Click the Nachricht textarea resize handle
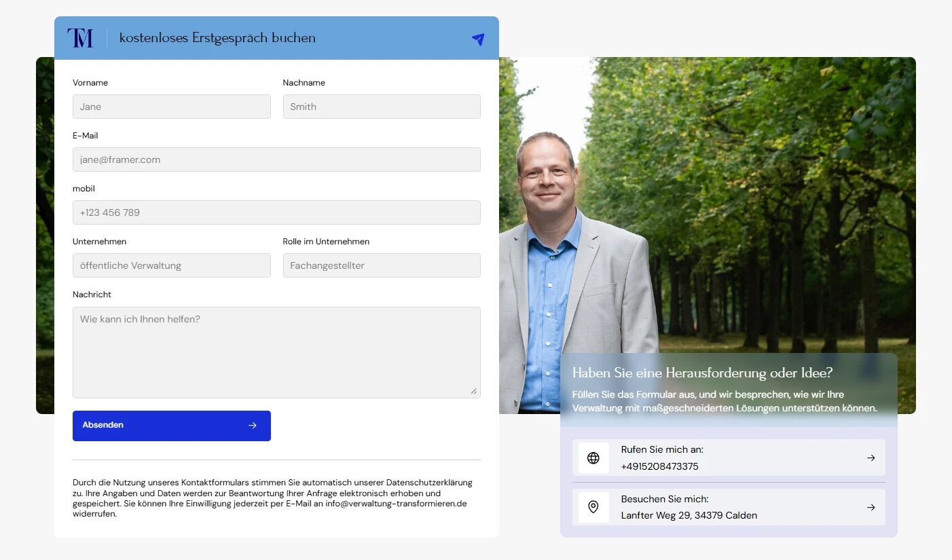The height and width of the screenshot is (560, 952). pos(474,391)
